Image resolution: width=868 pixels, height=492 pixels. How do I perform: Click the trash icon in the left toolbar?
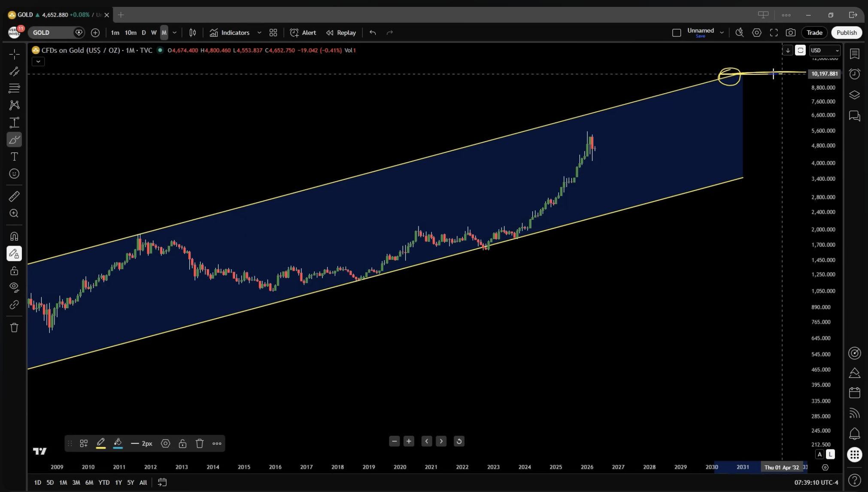(x=14, y=328)
